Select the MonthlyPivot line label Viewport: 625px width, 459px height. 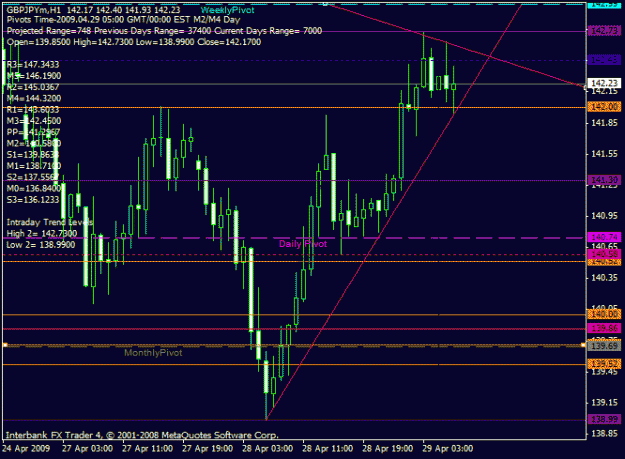(153, 353)
